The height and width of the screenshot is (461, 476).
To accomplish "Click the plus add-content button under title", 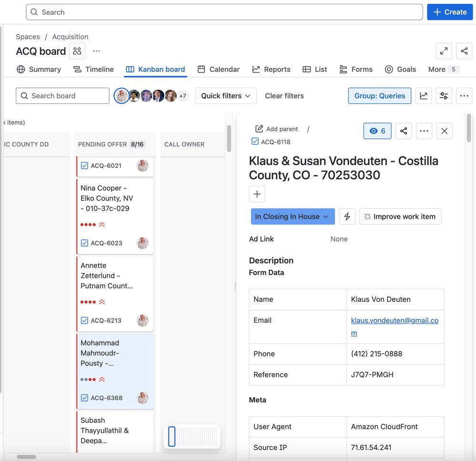I will pyautogui.click(x=257, y=194).
